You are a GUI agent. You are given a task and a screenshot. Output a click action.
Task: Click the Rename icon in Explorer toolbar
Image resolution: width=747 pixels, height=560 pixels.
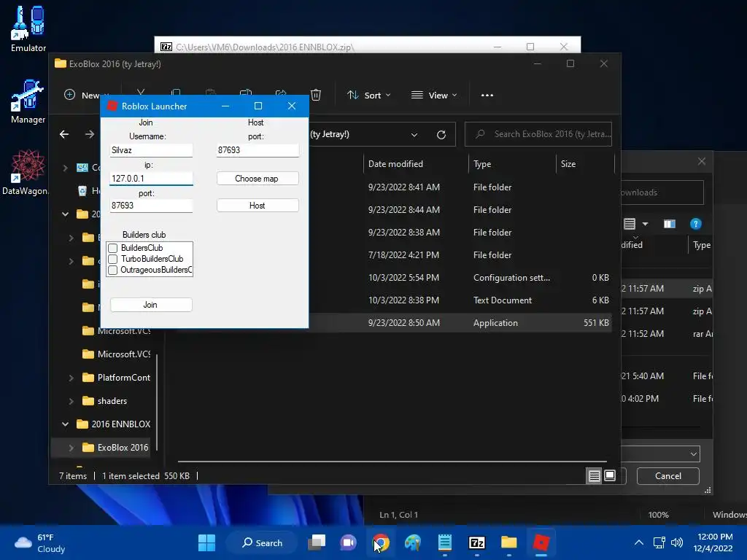click(246, 94)
